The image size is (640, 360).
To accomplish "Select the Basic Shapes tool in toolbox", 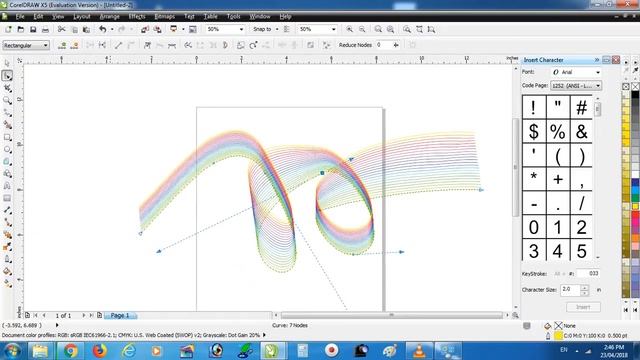I will (x=7, y=174).
